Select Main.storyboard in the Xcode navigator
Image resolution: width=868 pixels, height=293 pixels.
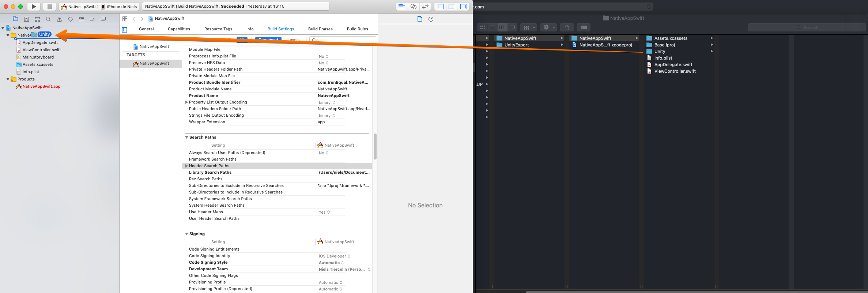point(35,57)
